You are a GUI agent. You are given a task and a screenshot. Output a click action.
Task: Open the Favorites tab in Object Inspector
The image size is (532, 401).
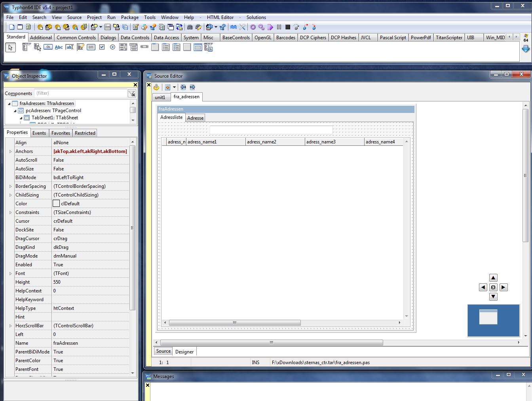point(61,133)
